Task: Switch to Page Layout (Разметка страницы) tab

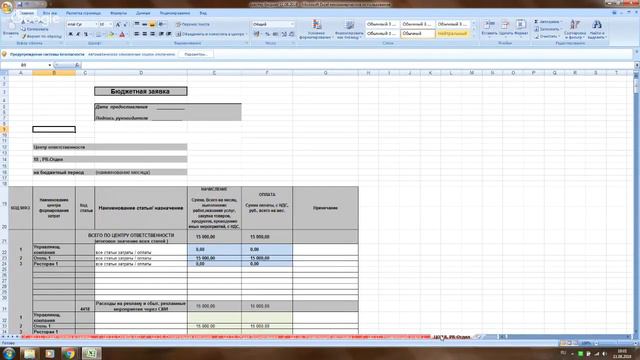Action: [x=83, y=13]
